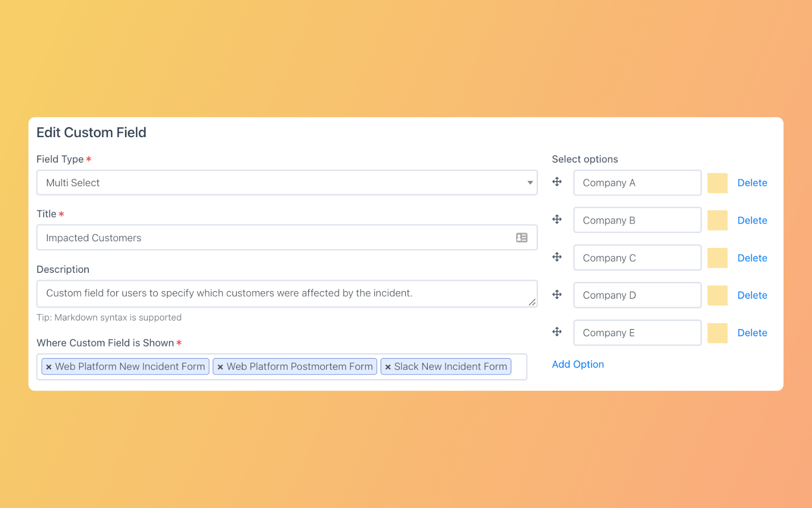Select the Company B option text field
The width and height of the screenshot is (812, 508).
point(637,219)
